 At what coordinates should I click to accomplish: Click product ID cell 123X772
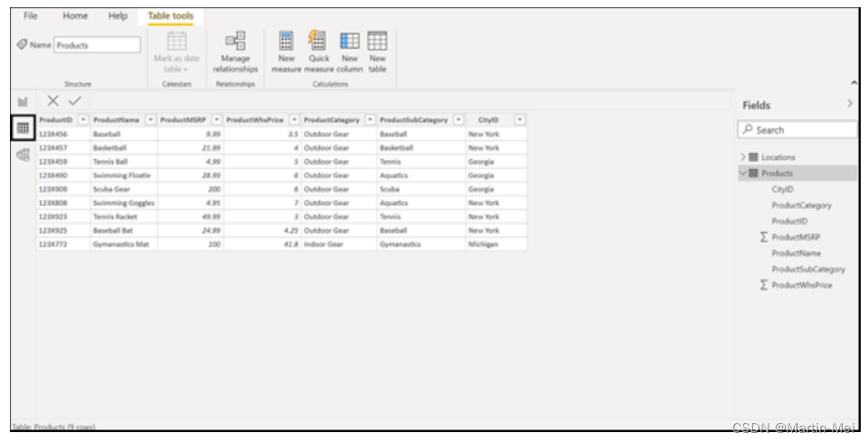[x=63, y=244]
